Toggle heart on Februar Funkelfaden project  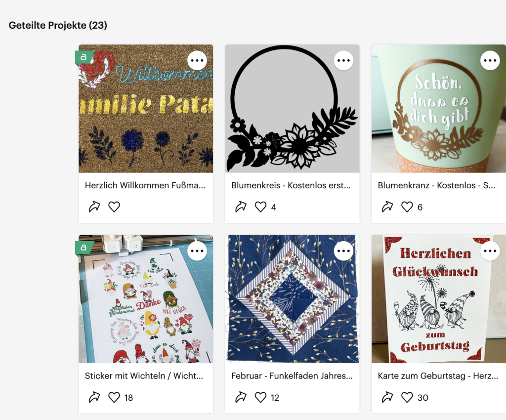point(260,397)
